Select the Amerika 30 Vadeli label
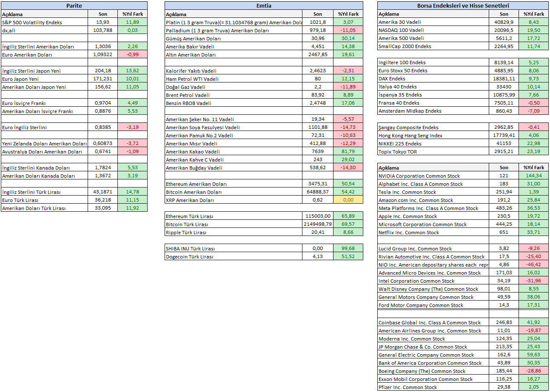Viewport: 550px width, 392px height. (x=433, y=22)
